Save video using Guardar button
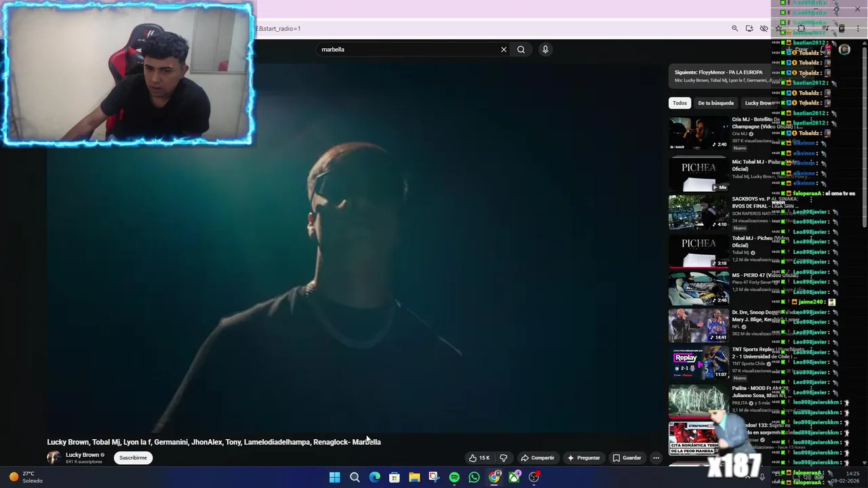The height and width of the screenshot is (488, 868). pyautogui.click(x=627, y=458)
